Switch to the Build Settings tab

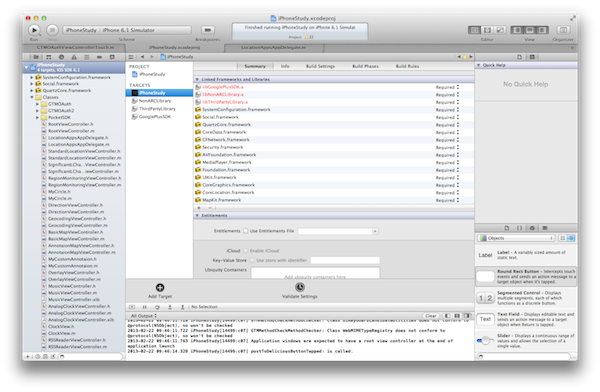(x=320, y=66)
